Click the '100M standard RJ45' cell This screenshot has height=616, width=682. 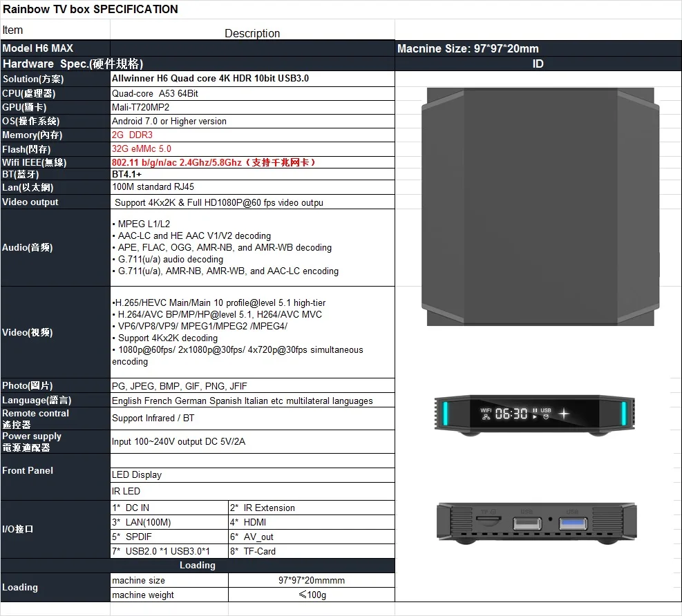253,187
